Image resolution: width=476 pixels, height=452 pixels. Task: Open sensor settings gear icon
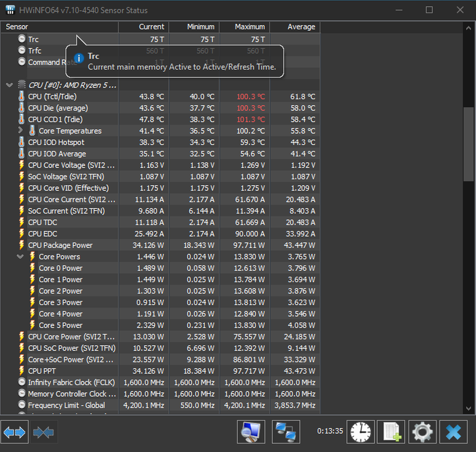coord(422,432)
